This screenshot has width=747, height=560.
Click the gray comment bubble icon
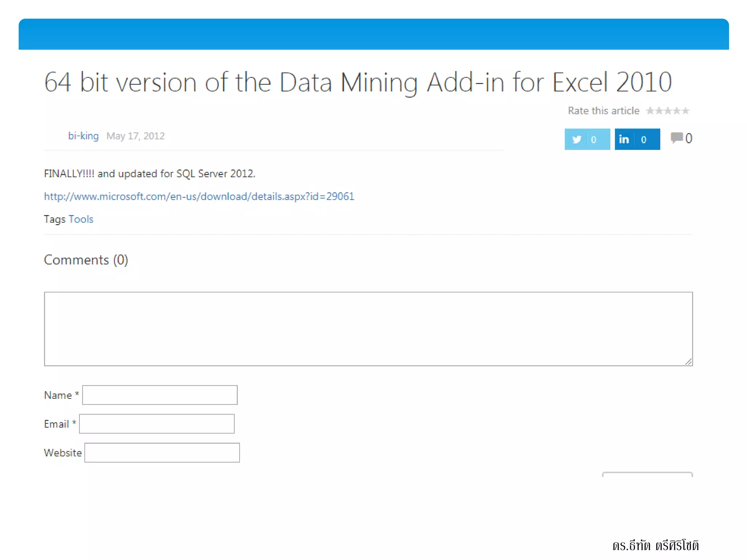[x=677, y=138]
